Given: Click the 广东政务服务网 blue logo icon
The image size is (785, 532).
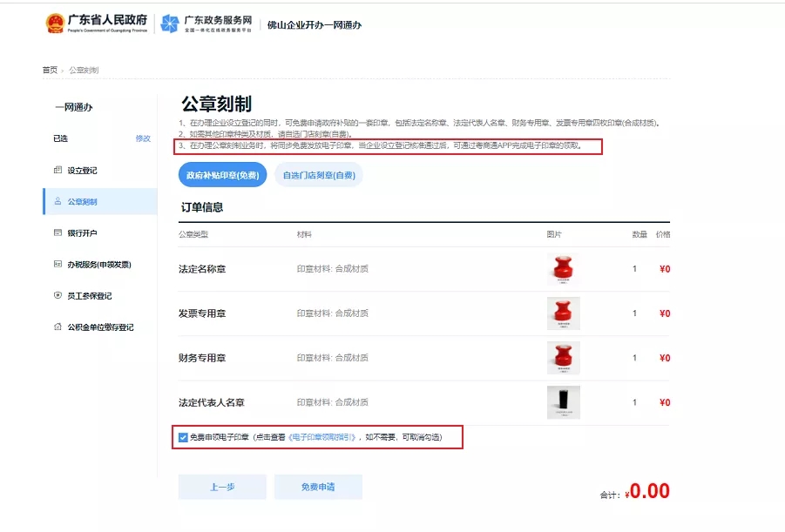Looking at the screenshot, I should 170,24.
